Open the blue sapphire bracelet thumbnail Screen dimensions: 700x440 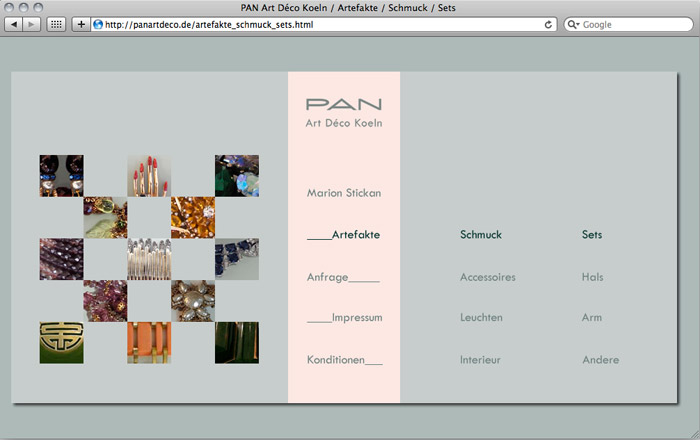tap(237, 259)
